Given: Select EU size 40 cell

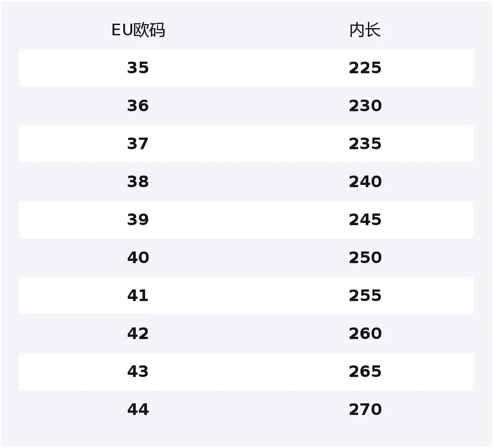Looking at the screenshot, I should tap(138, 258).
